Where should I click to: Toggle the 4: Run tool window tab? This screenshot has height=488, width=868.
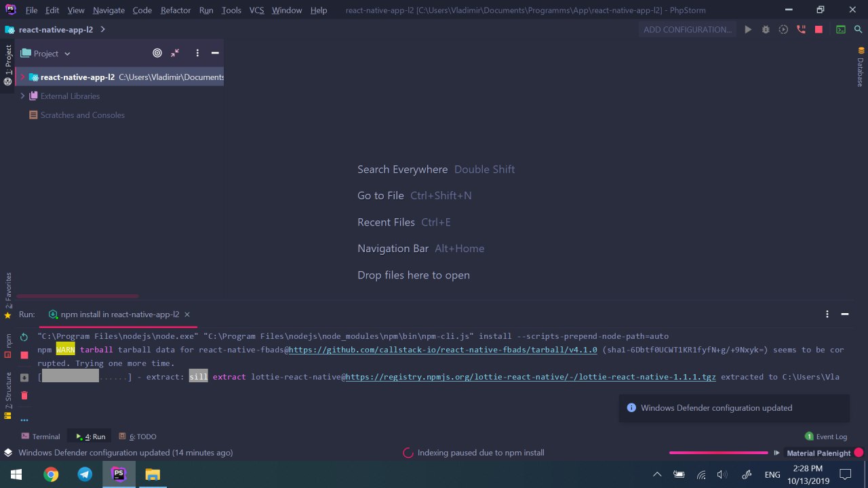click(90, 436)
